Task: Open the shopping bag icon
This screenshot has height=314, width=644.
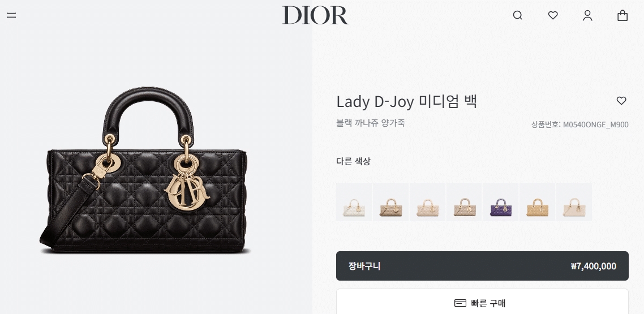Action: tap(622, 16)
